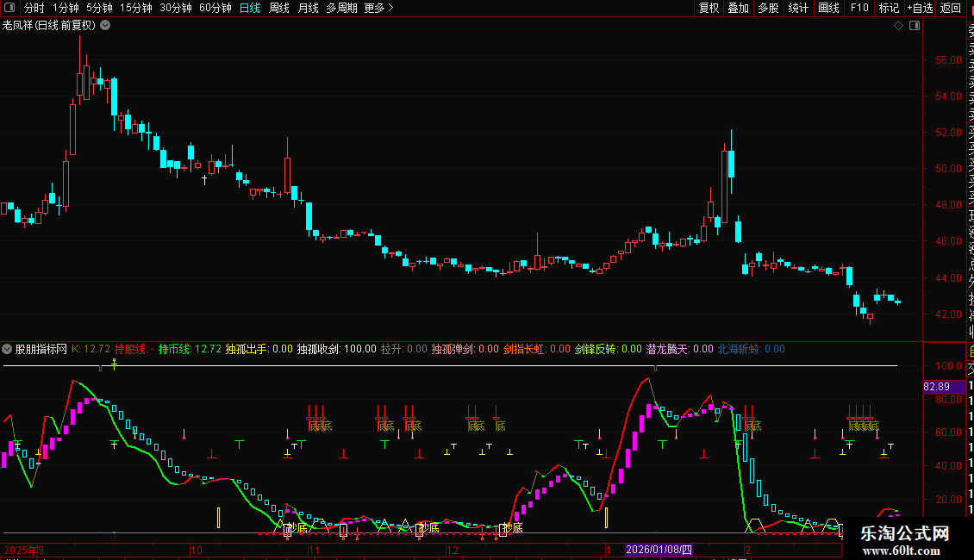This screenshot has height=560, width=974.
Task: Click the 返回 back button
Action: click(x=951, y=8)
